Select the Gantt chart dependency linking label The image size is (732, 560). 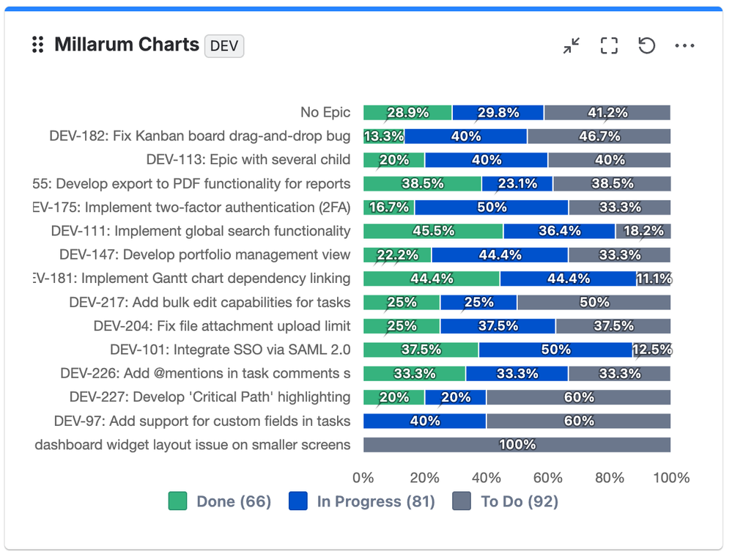pos(191,279)
